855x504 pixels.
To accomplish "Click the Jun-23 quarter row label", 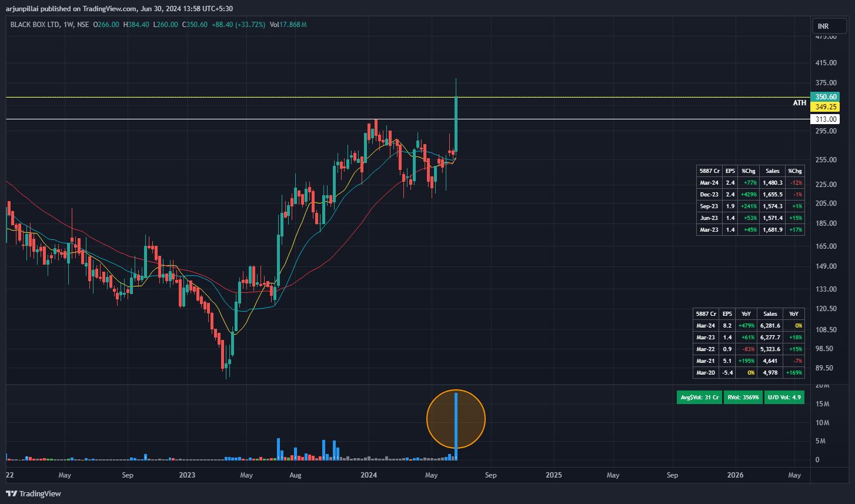I will tap(709, 218).
